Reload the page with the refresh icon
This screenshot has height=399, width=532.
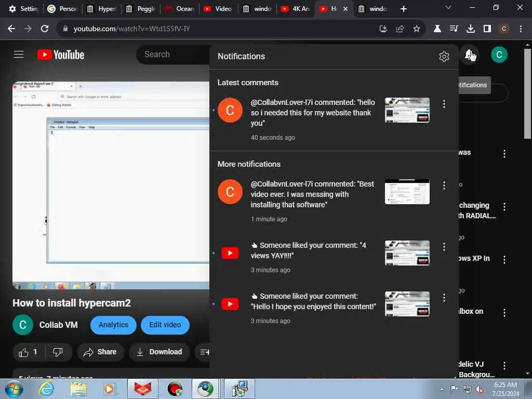tap(45, 29)
